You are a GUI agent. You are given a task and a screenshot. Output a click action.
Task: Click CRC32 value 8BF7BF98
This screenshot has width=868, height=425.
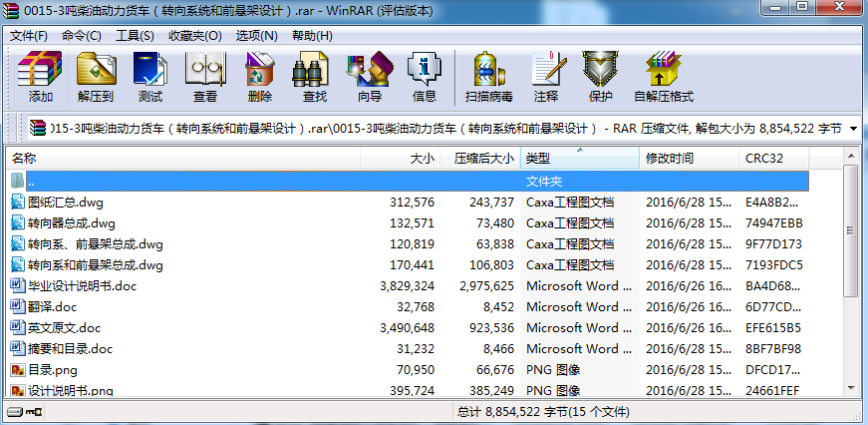tap(773, 348)
